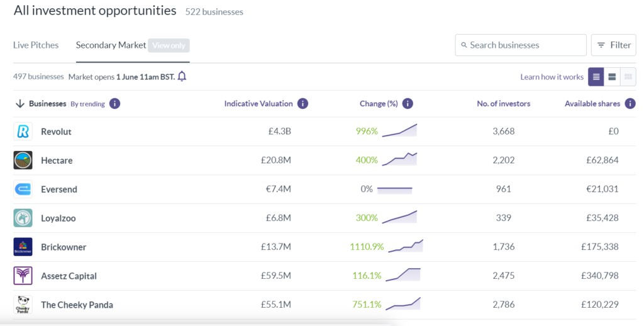Click the £4.3B valuation for Revolut
This screenshot has height=326, width=644.
coord(280,132)
